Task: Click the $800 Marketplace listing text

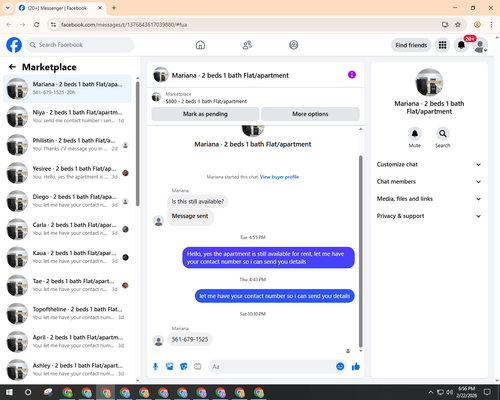Action: tap(206, 101)
